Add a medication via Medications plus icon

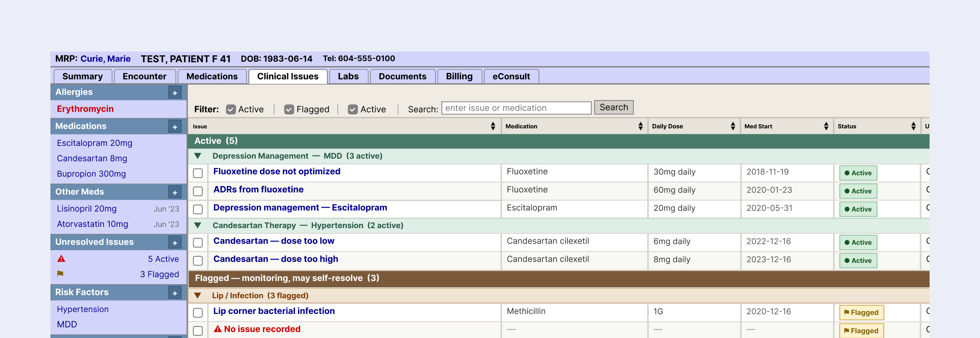175,127
